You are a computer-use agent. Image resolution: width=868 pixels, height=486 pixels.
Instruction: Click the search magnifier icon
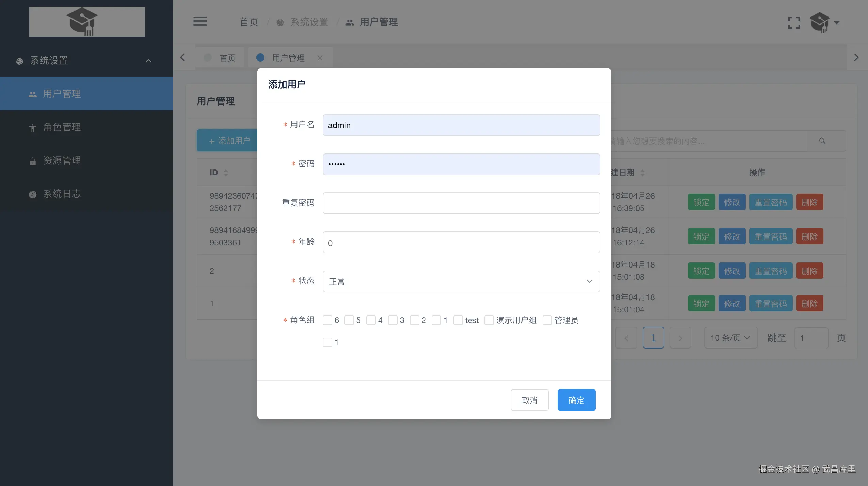[822, 141]
